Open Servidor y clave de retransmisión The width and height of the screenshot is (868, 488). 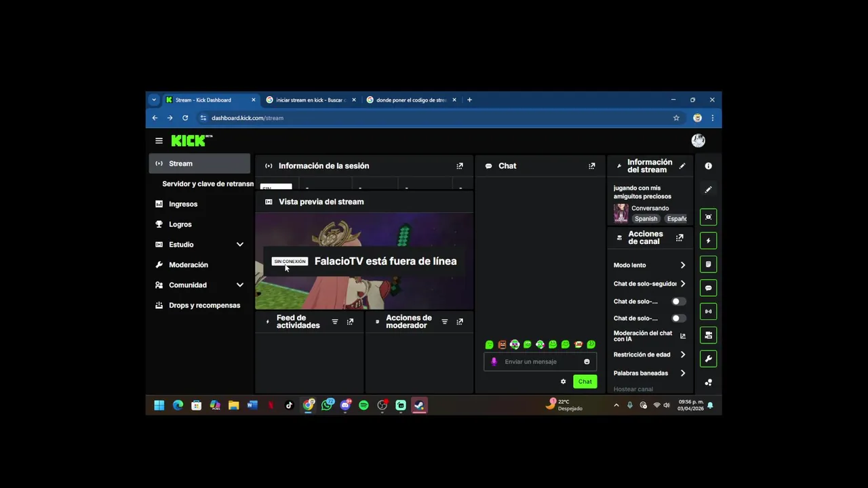(x=208, y=184)
